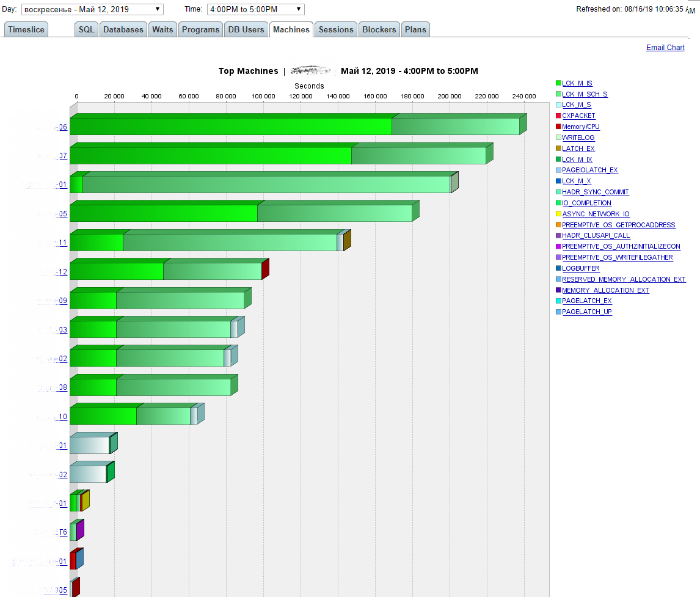Select the Memory/CPU legend link
The height and width of the screenshot is (597, 700).
pyautogui.click(x=581, y=127)
